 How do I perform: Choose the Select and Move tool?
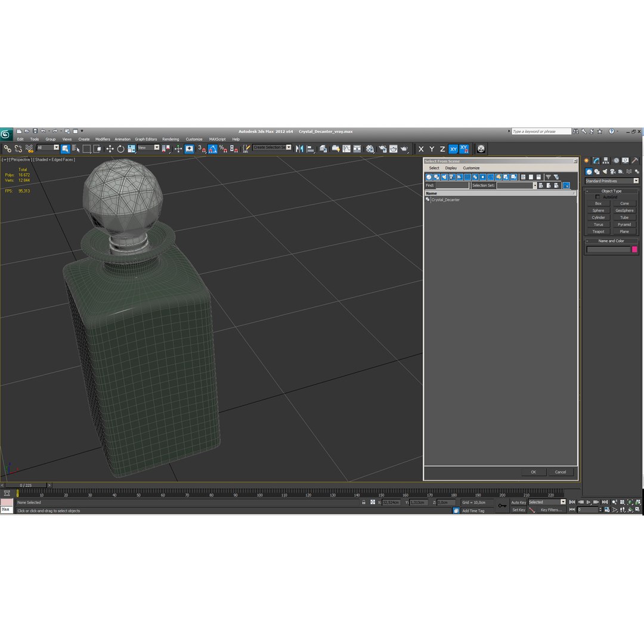(x=110, y=148)
